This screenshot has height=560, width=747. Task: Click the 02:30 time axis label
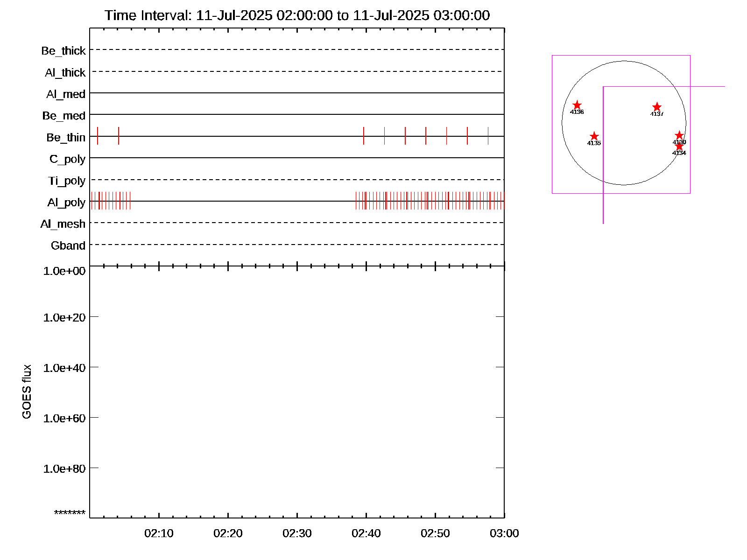tap(297, 533)
